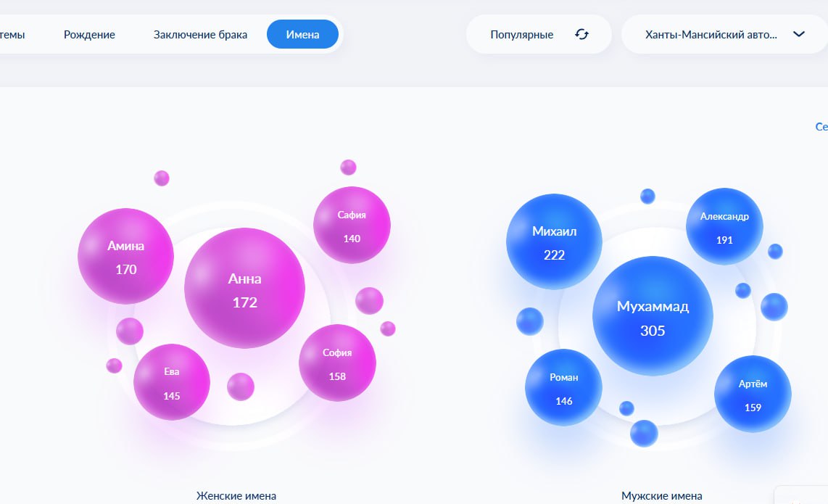This screenshot has width=828, height=504.
Task: Click the Анна 172 bubble
Action: [x=244, y=288]
